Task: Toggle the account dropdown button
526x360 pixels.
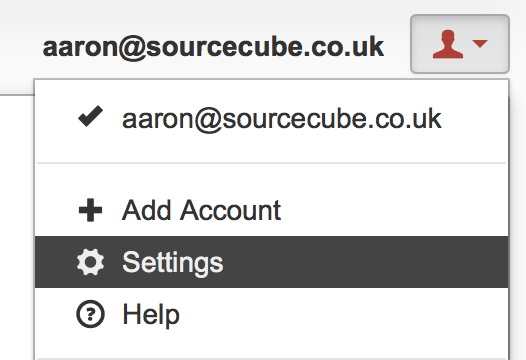Action: point(460,44)
